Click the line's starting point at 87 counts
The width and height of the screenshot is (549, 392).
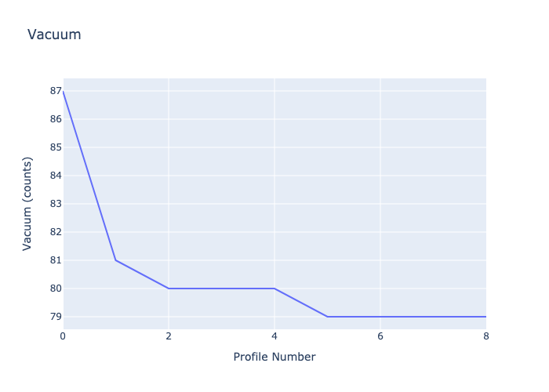[x=64, y=91]
